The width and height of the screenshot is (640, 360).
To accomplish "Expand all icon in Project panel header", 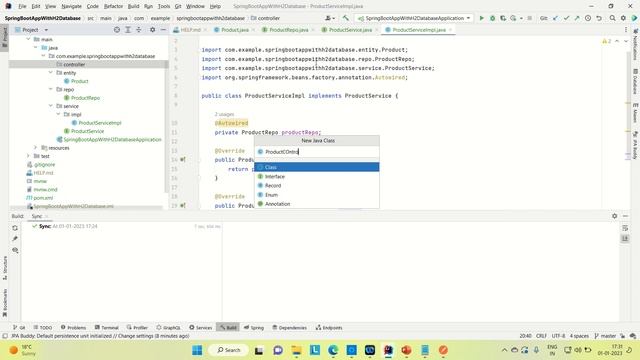I will pyautogui.click(x=128, y=30).
